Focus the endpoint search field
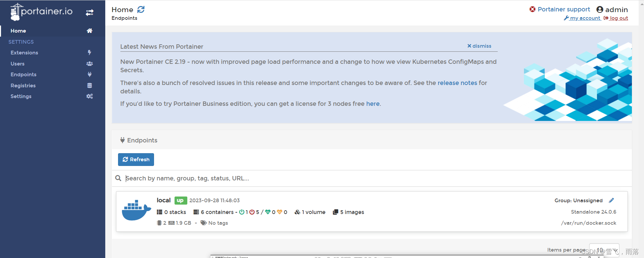 (x=377, y=178)
